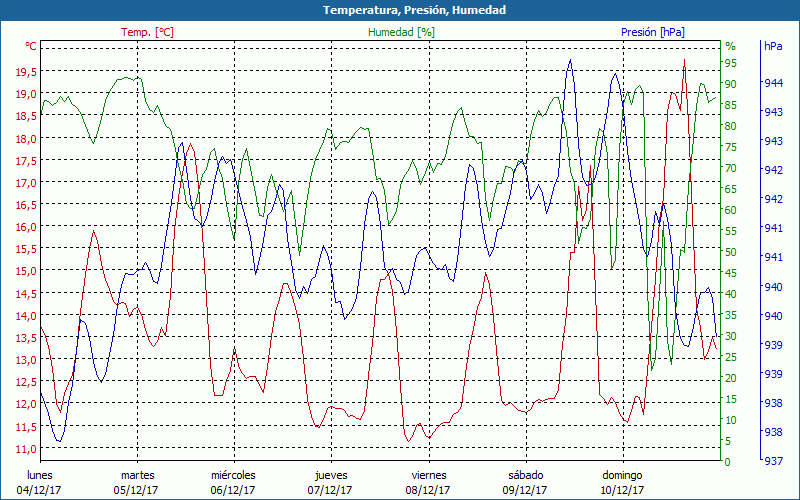Select the lunes 04/12/17 date label

pyautogui.click(x=40, y=482)
